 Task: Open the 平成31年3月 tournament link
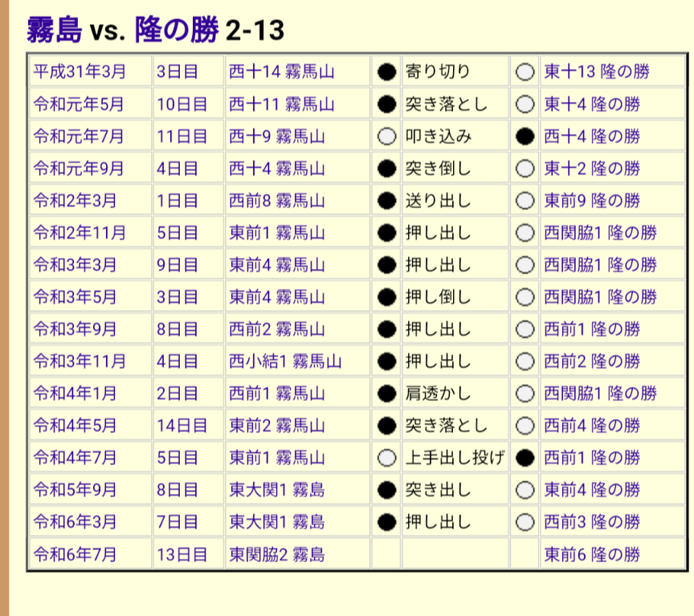pyautogui.click(x=80, y=71)
